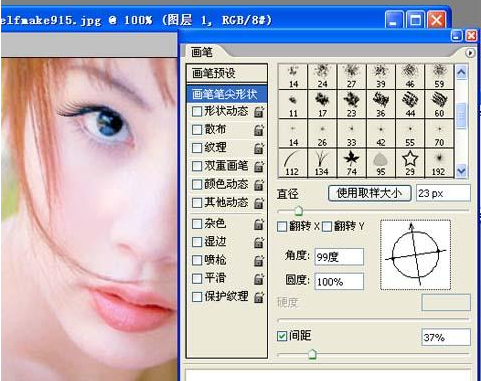481x381 pixels.
Task: Click the diameter slider handle
Action: [x=298, y=211]
